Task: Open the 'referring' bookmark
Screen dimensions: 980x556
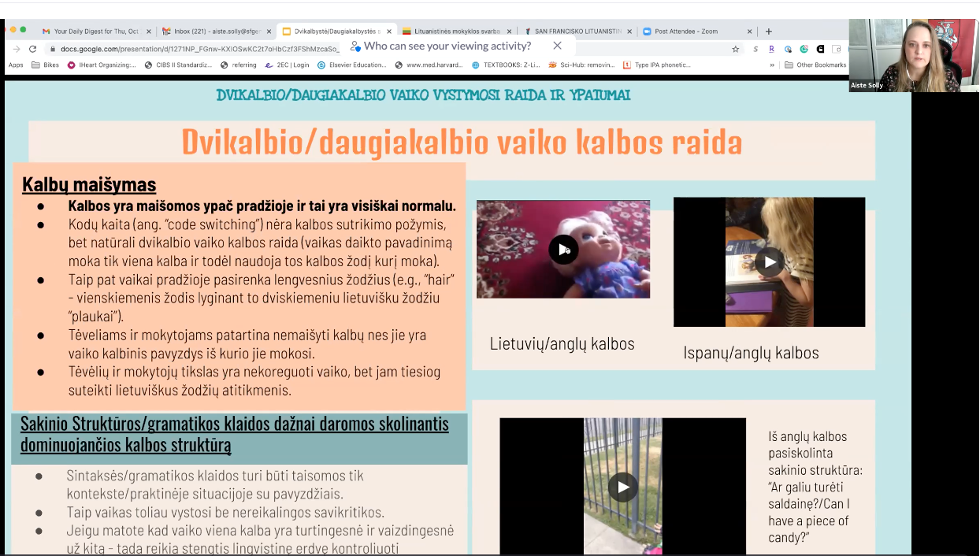Action: [x=239, y=65]
